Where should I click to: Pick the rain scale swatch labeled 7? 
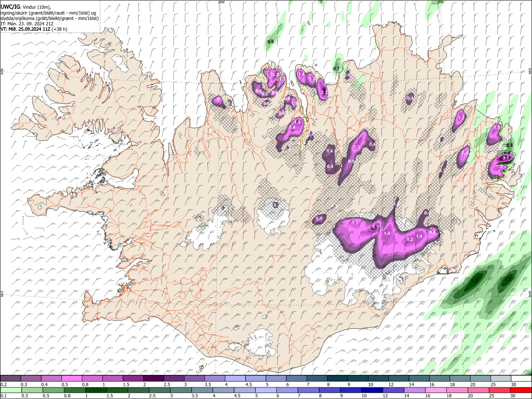click(308, 390)
